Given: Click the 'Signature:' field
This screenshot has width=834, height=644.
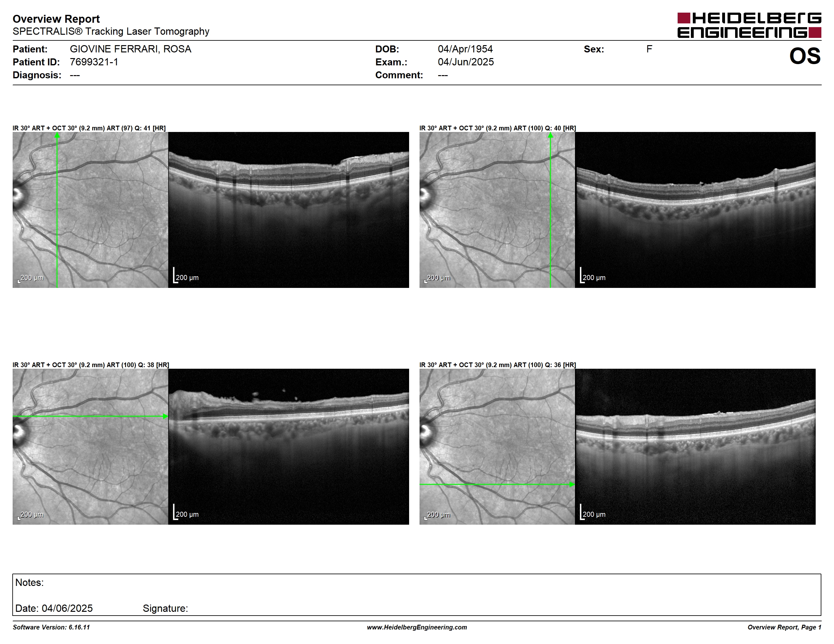Looking at the screenshot, I should [165, 608].
